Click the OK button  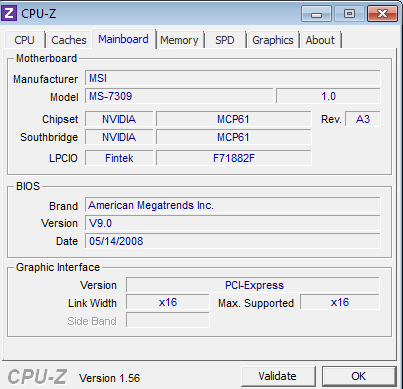pyautogui.click(x=359, y=376)
